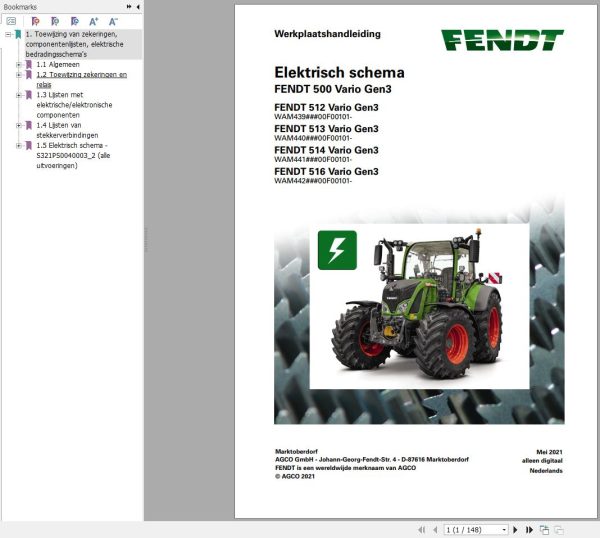Screen dimensions: 600x538
Task: Expand the 1.4 Lijsten van stekkerverbindingen bookmark
Action: (x=18, y=126)
